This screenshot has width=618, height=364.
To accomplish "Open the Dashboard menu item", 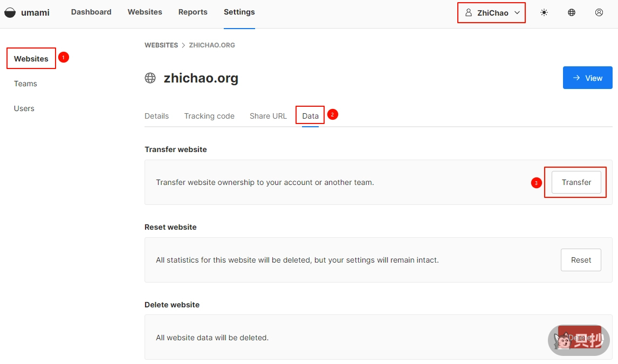I will pos(91,12).
